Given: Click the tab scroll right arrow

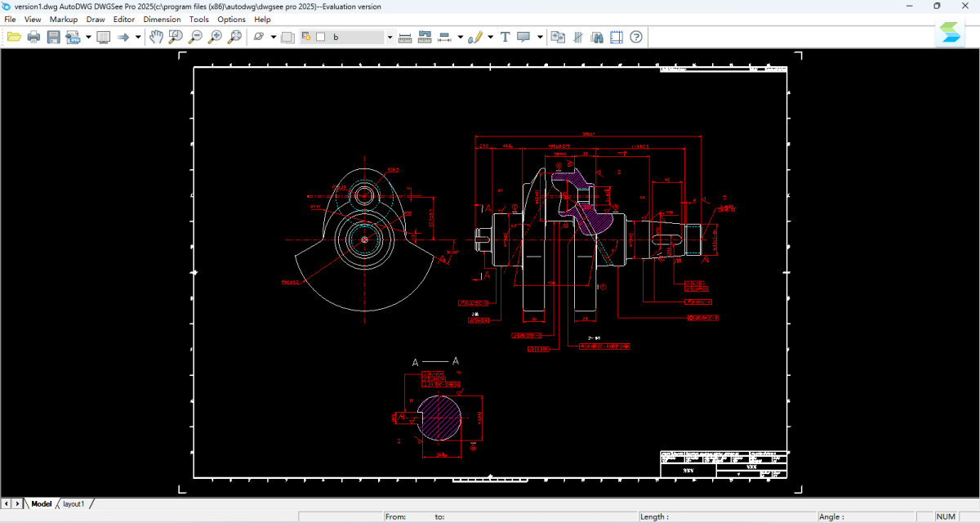Looking at the screenshot, I should (x=17, y=504).
